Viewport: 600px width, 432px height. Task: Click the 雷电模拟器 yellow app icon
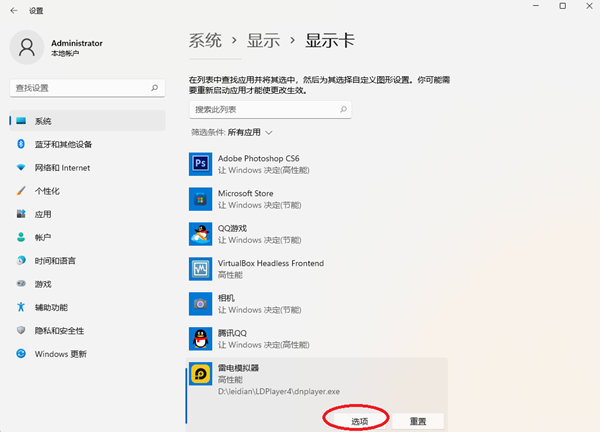pos(201,373)
